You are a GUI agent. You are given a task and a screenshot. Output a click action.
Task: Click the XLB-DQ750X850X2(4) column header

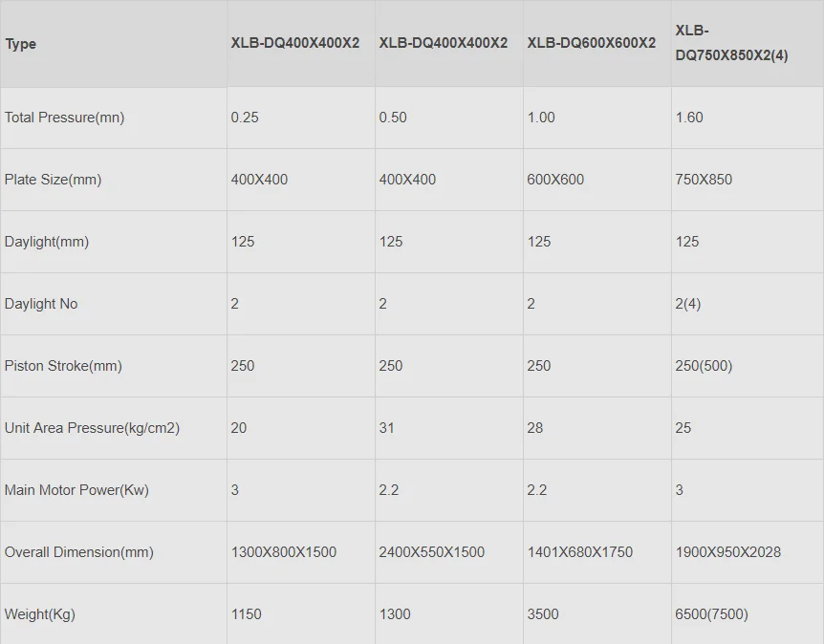pos(731,43)
